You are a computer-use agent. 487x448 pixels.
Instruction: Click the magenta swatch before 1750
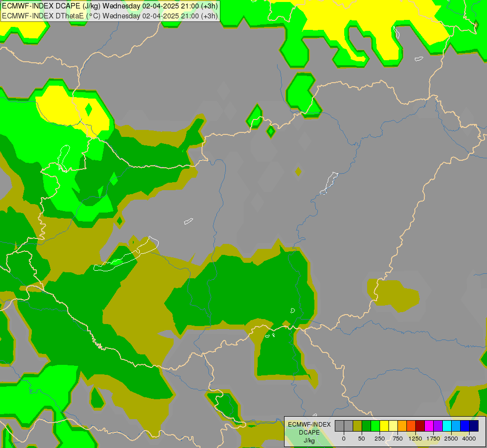[x=429, y=426]
